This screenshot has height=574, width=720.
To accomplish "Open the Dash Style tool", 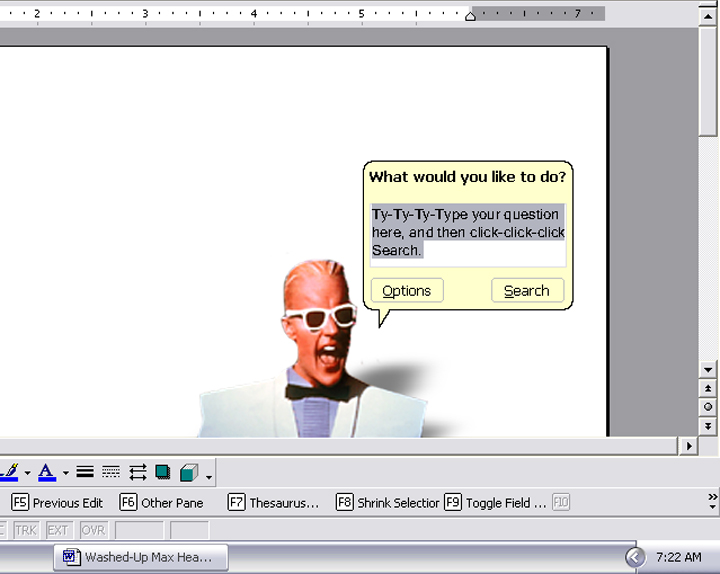I will pos(111,472).
